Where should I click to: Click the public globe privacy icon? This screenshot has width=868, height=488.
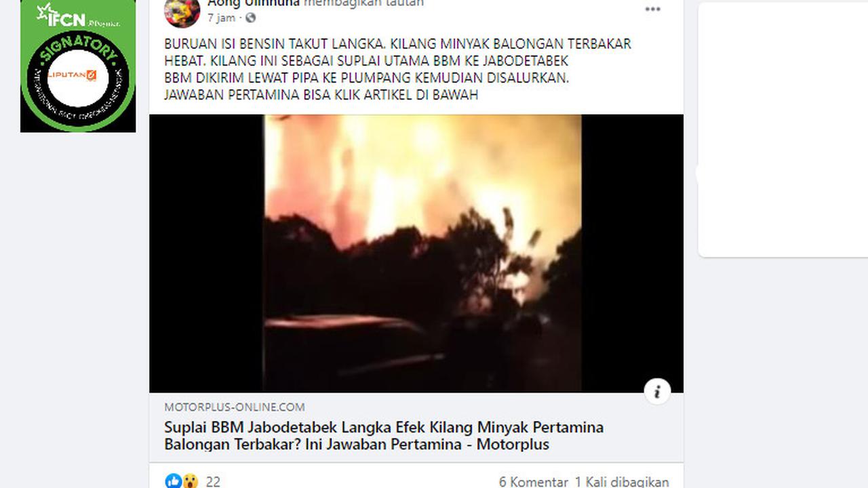point(250,18)
